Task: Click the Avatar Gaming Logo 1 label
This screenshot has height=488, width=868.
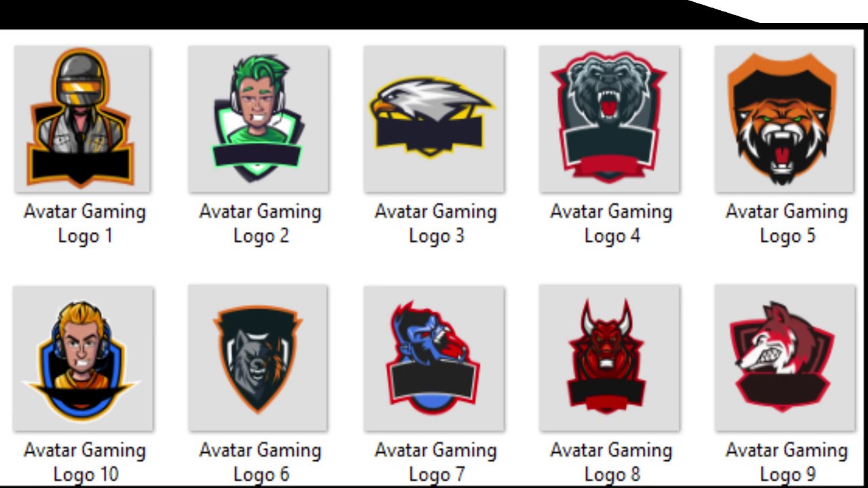Action: 85,224
